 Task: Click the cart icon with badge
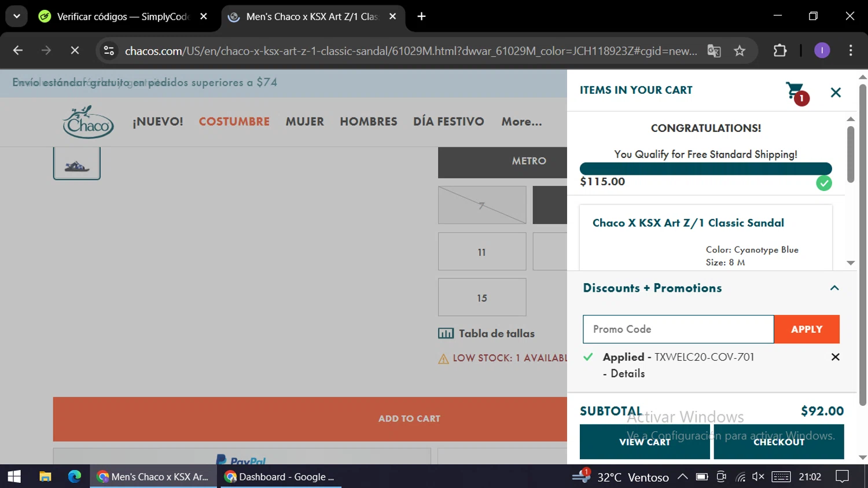click(797, 93)
